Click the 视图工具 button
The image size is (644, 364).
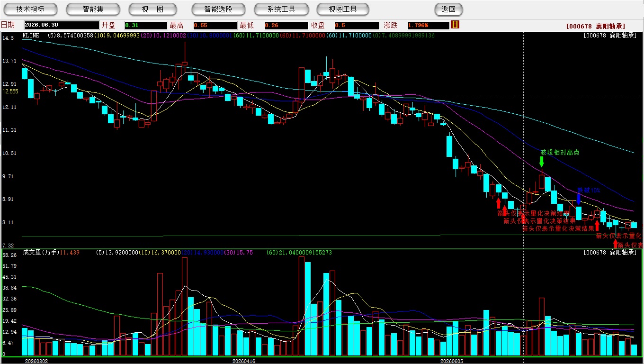point(343,9)
